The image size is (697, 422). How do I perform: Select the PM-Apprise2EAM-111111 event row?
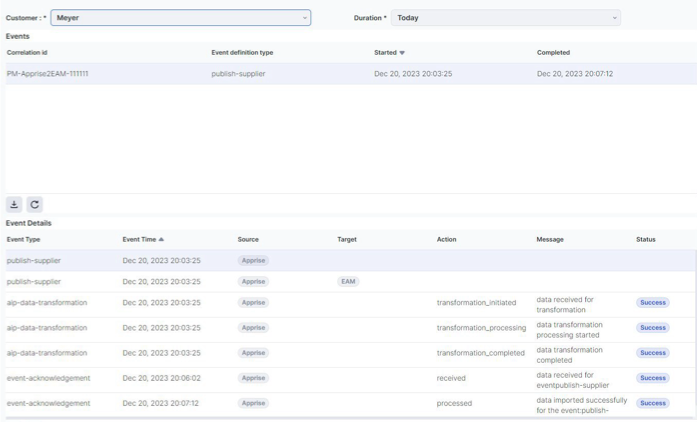pos(48,74)
